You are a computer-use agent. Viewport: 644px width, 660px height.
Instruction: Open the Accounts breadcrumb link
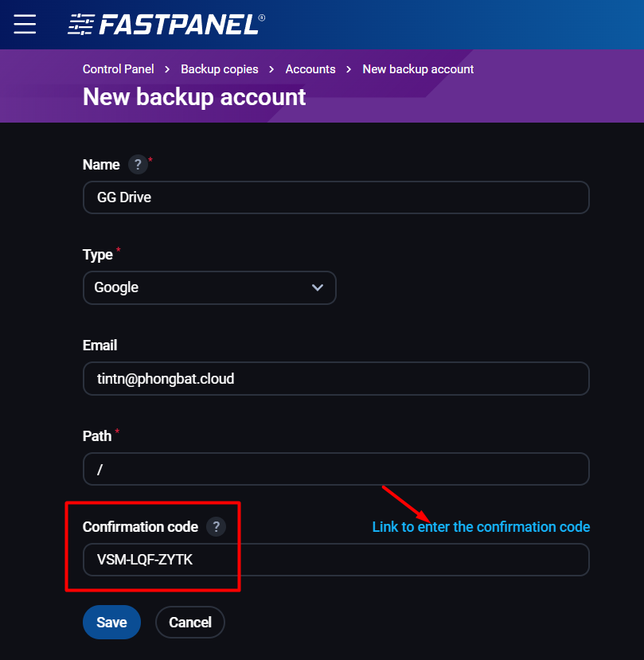click(310, 69)
